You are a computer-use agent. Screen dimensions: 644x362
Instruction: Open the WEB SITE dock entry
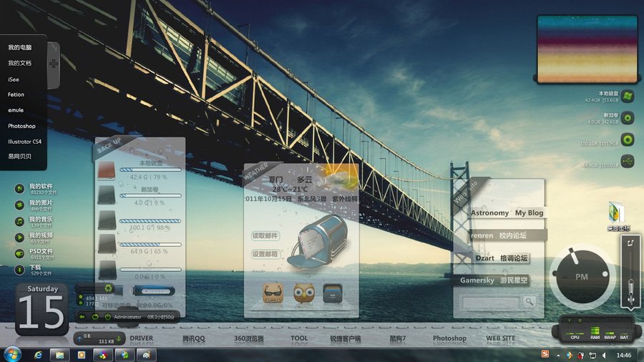tap(500, 338)
